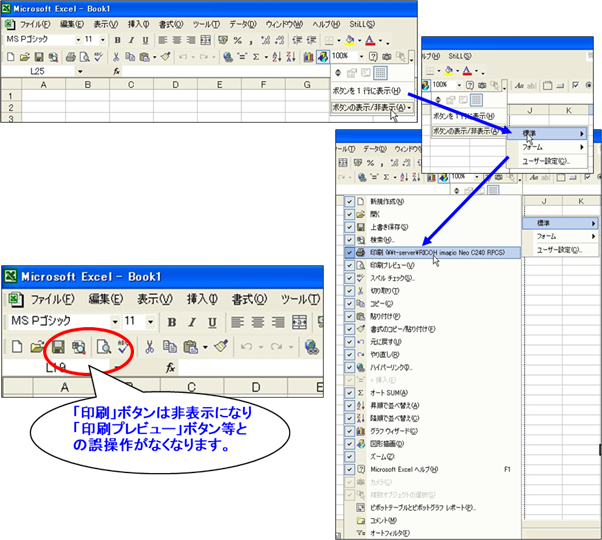The width and height of the screenshot is (602, 540).
Task: Uncheck the 新規作成(N) checkbox in button list
Action: [x=349, y=202]
